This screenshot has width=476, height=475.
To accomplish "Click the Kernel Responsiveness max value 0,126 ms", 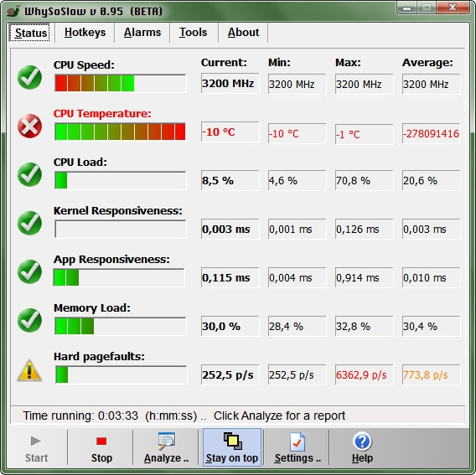I will 364,229.
